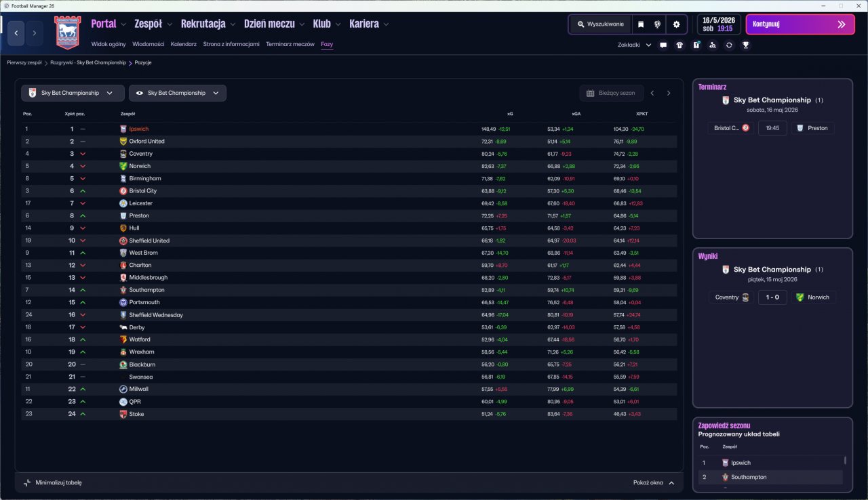Open the Sheffield Wednesday team link

tap(156, 315)
